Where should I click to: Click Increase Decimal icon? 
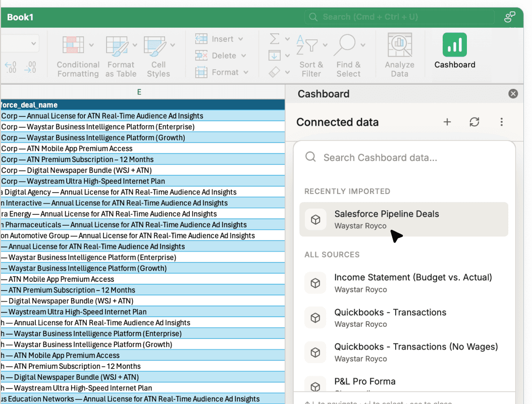[11, 67]
